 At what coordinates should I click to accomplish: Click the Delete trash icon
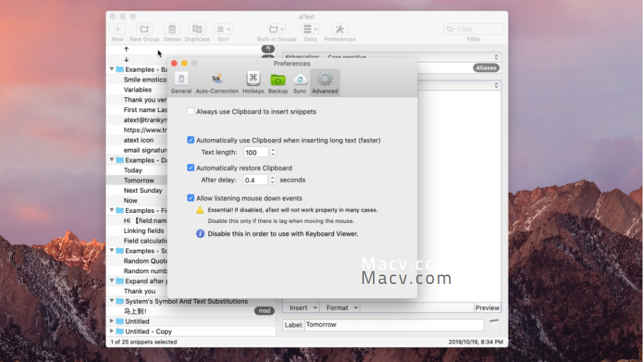(172, 29)
